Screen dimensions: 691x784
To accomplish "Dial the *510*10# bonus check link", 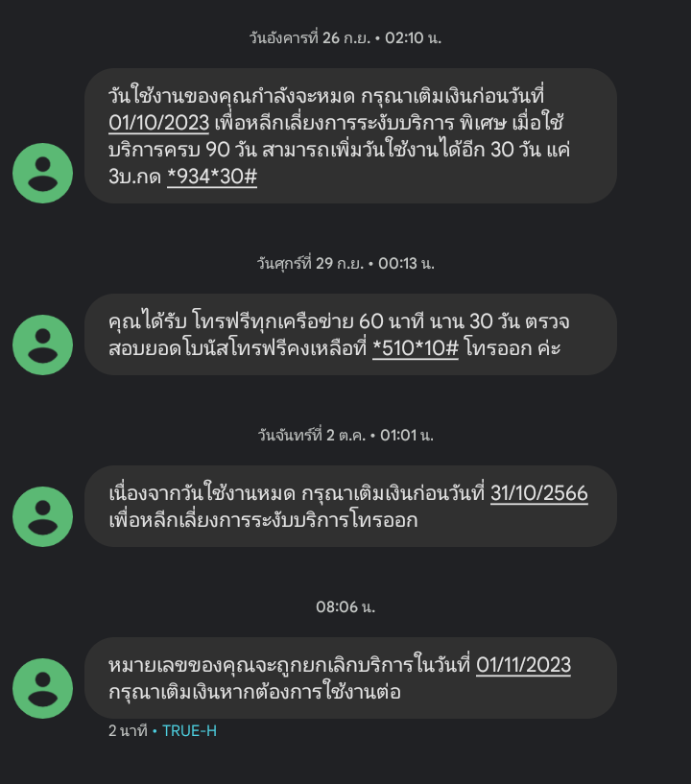I will click(x=415, y=347).
